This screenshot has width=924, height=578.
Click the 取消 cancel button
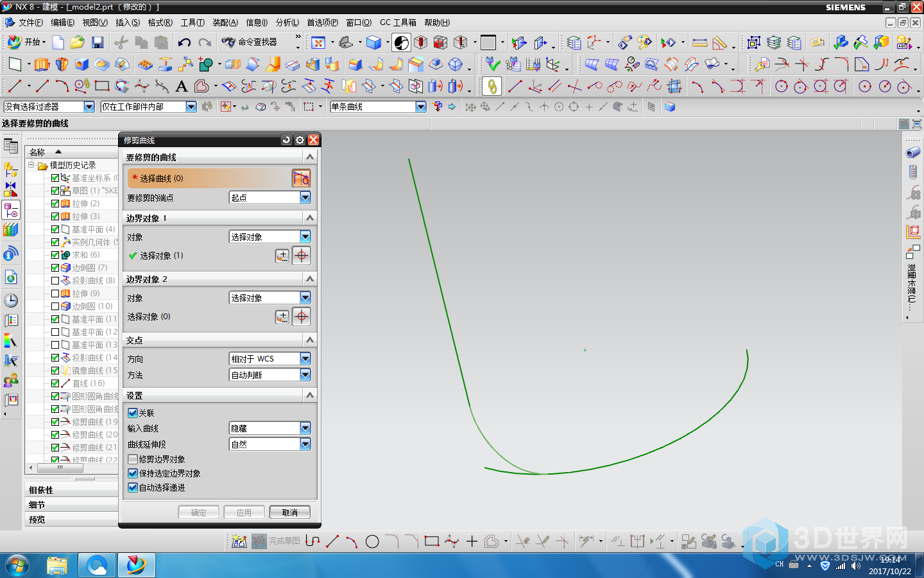pyautogui.click(x=290, y=512)
